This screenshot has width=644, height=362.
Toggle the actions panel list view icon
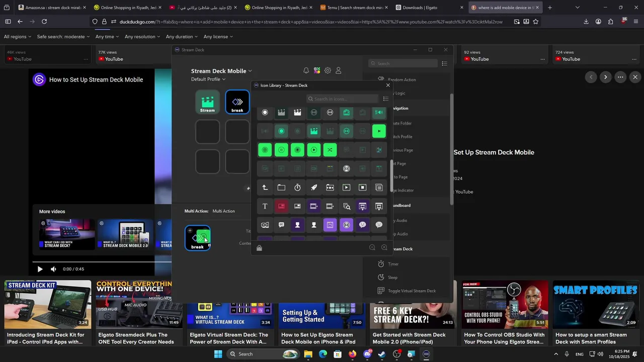point(444,63)
